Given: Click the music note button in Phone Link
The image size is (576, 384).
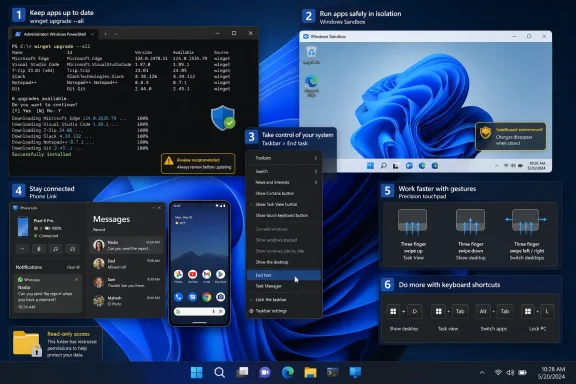Looking at the screenshot, I should click(55, 249).
